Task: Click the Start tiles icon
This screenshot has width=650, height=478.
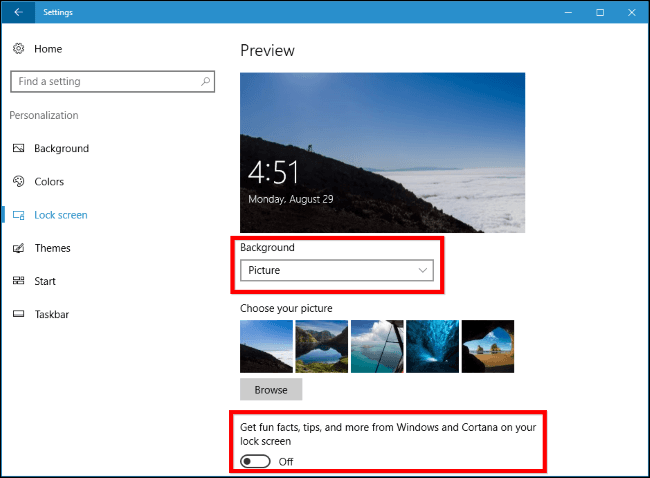Action: pyautogui.click(x=18, y=281)
